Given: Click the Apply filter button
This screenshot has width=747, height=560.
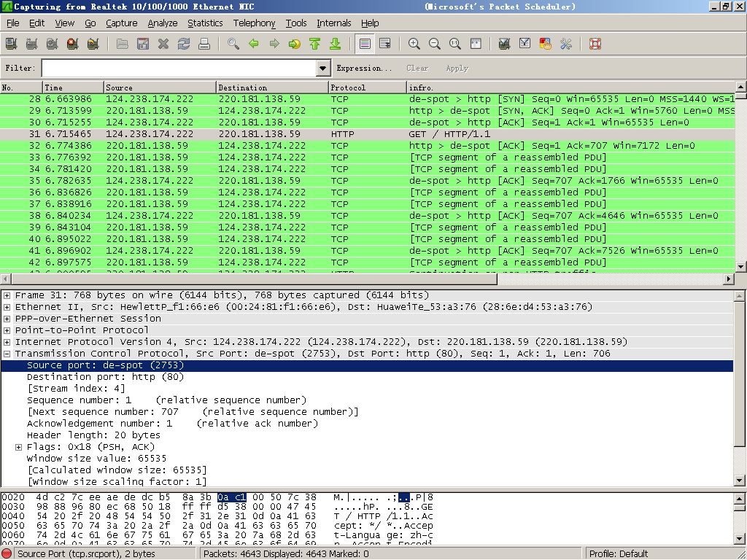Looking at the screenshot, I should point(457,68).
